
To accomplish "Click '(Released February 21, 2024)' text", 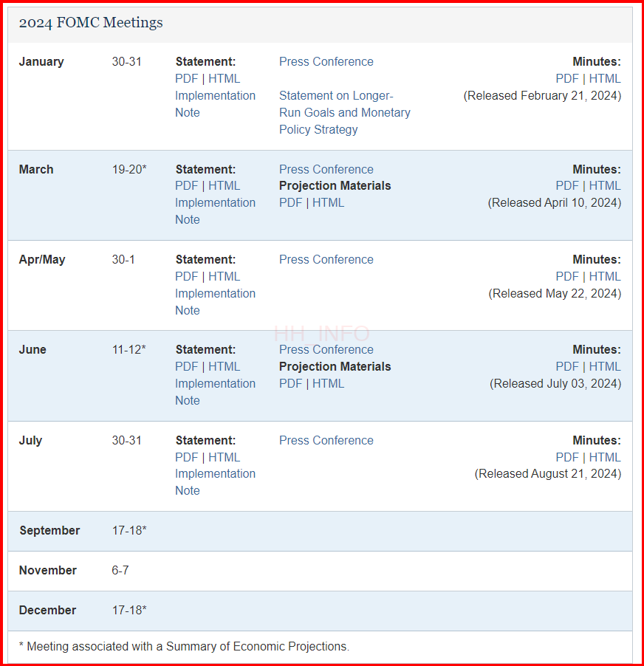I will (542, 95).
